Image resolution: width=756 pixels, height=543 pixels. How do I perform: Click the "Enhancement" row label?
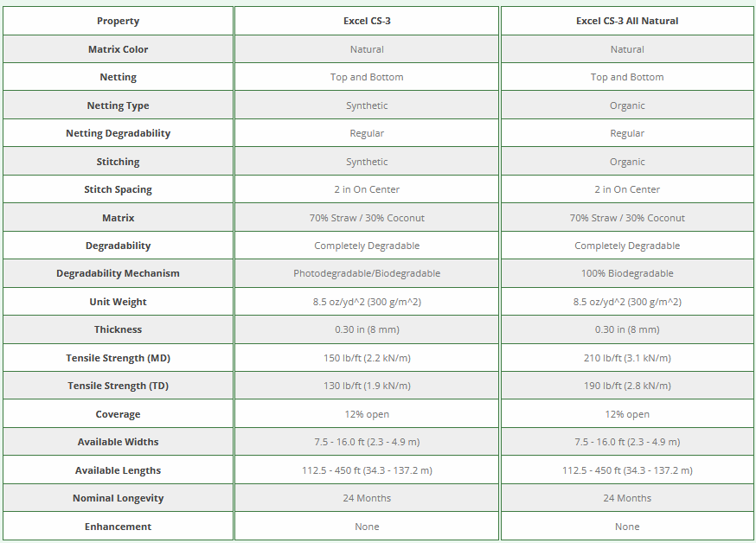click(x=118, y=527)
